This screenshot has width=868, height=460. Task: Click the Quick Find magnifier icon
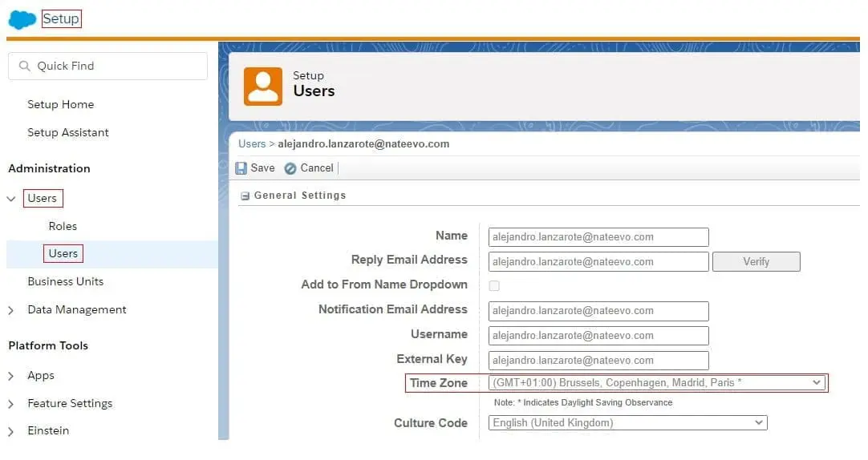click(x=25, y=67)
